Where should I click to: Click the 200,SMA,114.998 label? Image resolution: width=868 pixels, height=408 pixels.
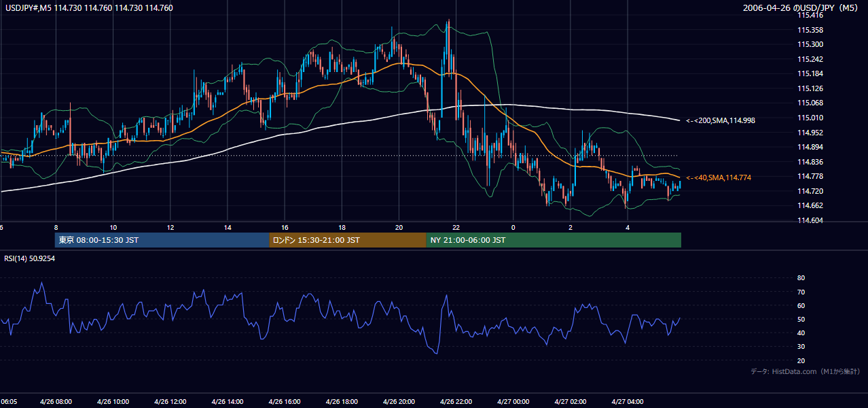(721, 120)
